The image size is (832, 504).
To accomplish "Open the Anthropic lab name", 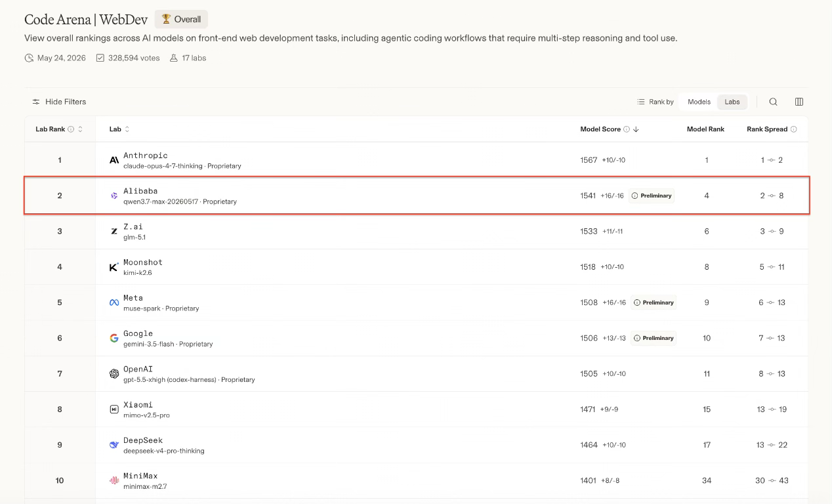I will tap(146, 156).
